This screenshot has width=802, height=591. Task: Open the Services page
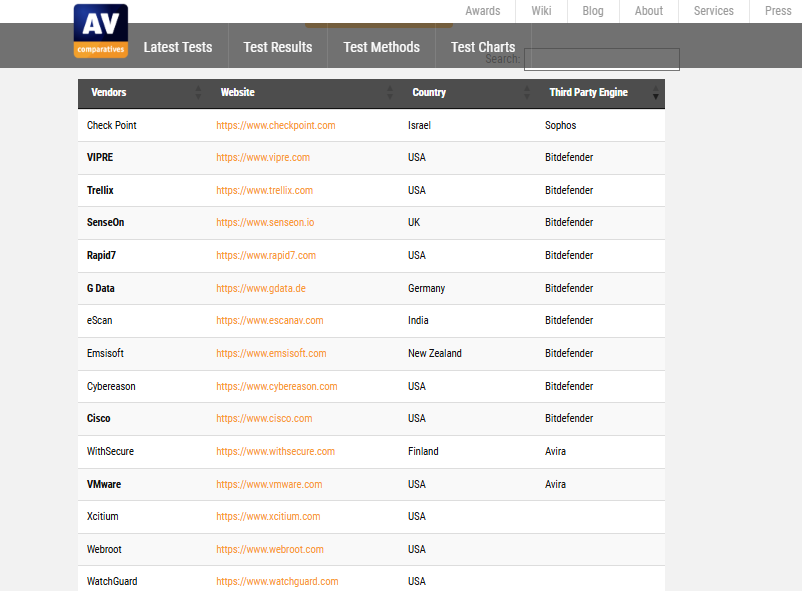click(x=714, y=11)
